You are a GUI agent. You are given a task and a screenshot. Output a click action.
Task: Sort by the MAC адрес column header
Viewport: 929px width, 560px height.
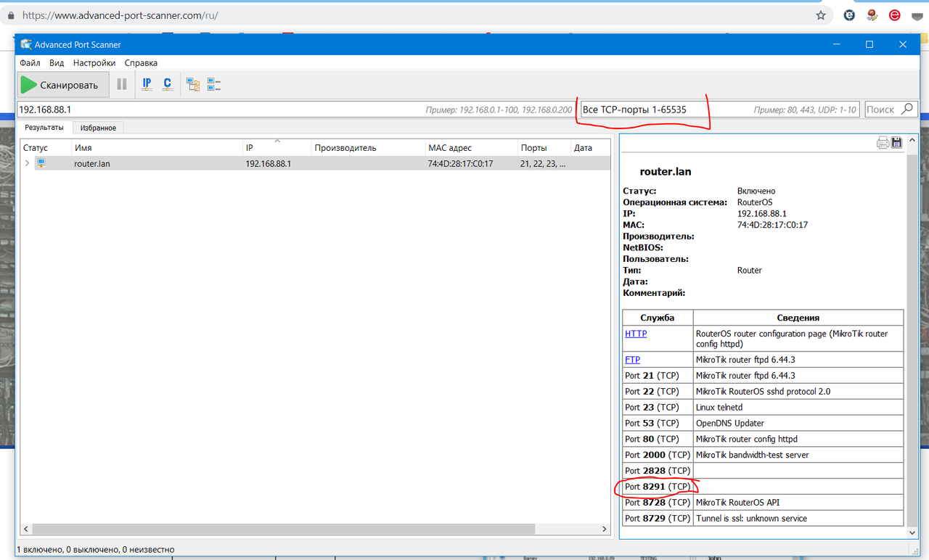click(471, 148)
